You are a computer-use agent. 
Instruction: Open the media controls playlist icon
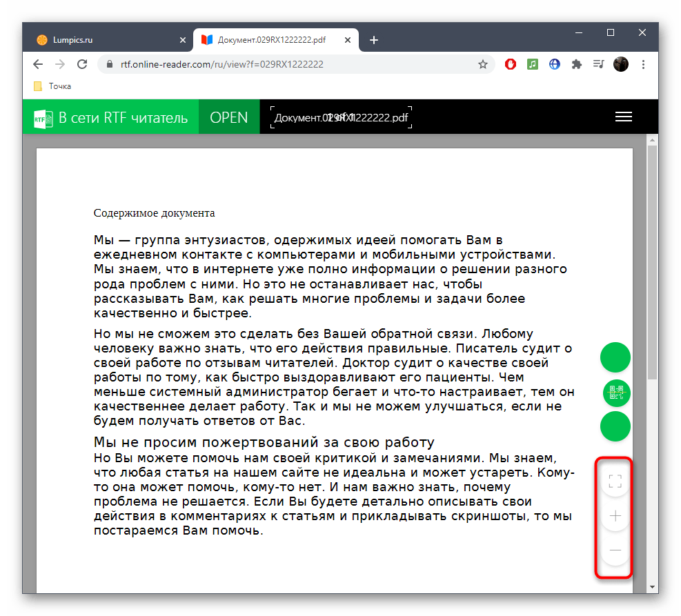point(598,64)
